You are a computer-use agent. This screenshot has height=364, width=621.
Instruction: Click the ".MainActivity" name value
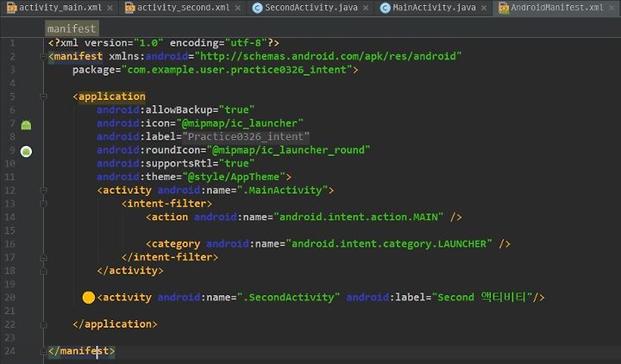[x=282, y=190]
